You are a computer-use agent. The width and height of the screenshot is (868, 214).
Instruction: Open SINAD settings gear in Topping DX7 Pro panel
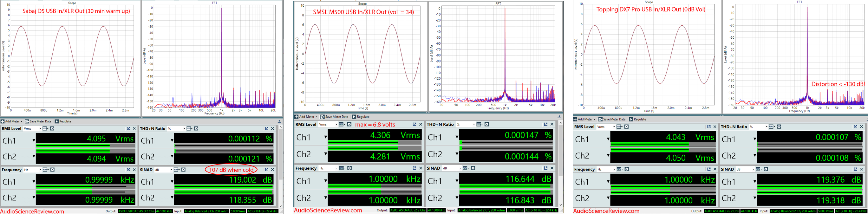(x=766, y=169)
